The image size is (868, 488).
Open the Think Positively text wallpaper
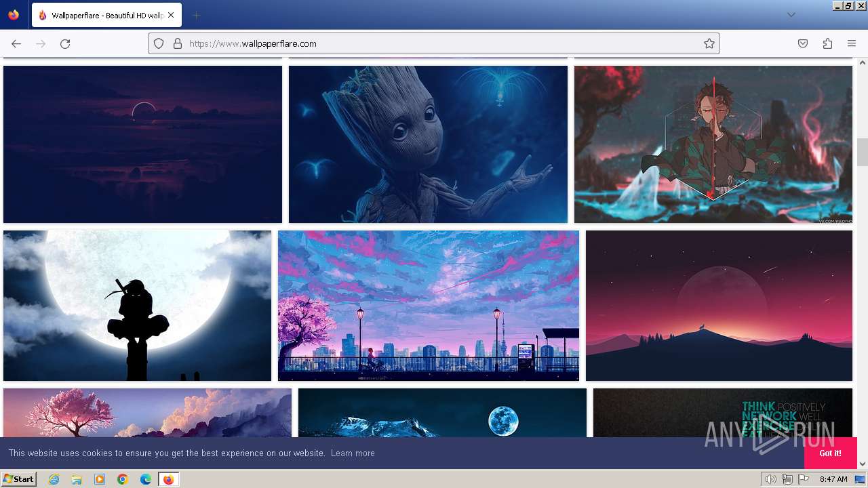coord(723,412)
